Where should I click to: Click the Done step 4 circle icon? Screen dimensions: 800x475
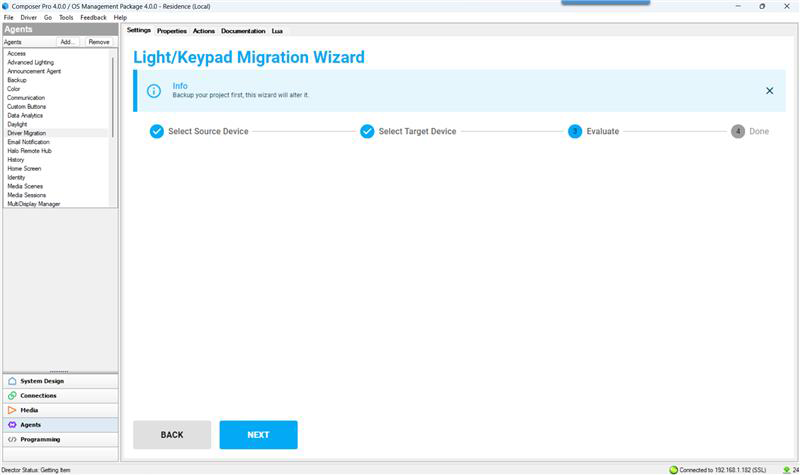pyautogui.click(x=738, y=131)
